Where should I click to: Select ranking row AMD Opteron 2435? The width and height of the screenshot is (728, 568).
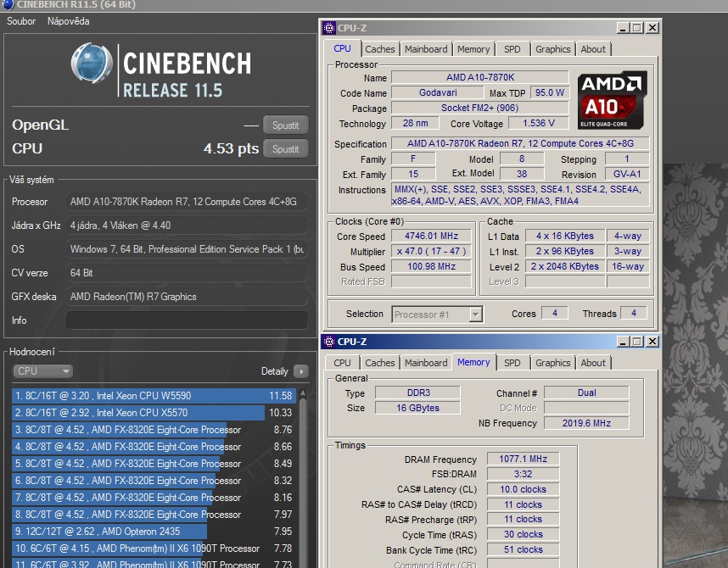coord(154,532)
